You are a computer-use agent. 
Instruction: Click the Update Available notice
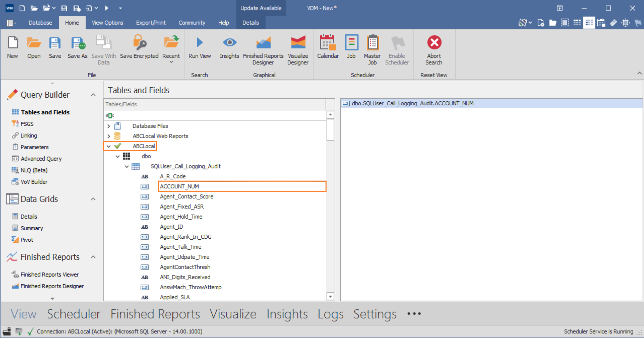point(261,8)
